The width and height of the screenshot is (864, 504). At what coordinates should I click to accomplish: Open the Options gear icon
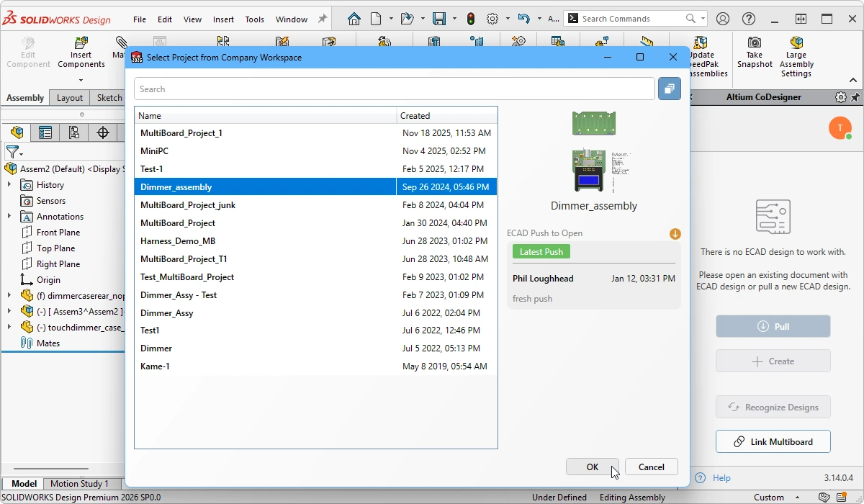click(493, 19)
